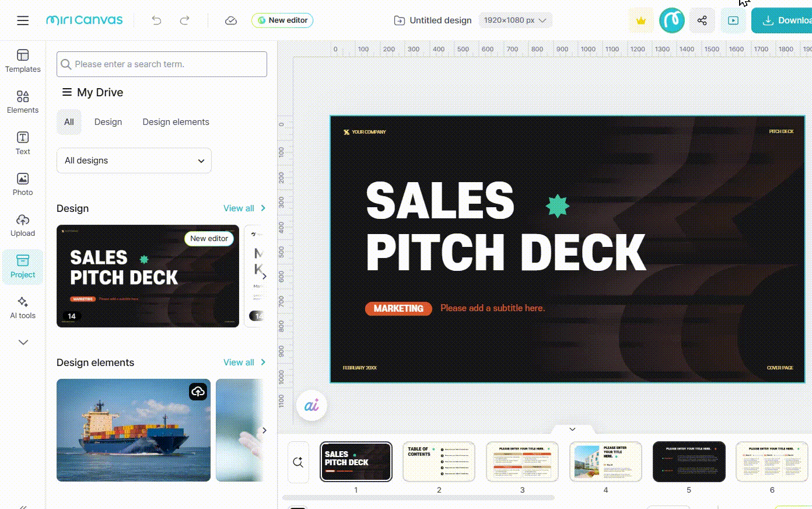This screenshot has height=509, width=812.
Task: Open the AI tools sidebar panel
Action: (x=23, y=307)
